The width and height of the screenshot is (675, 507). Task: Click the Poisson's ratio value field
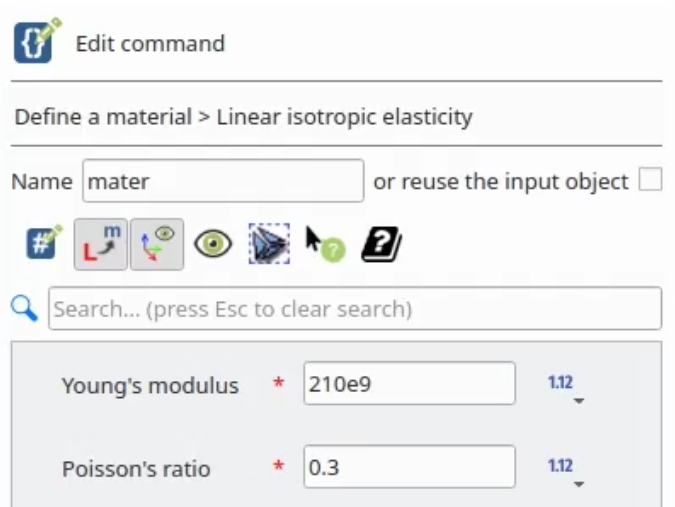click(x=409, y=467)
